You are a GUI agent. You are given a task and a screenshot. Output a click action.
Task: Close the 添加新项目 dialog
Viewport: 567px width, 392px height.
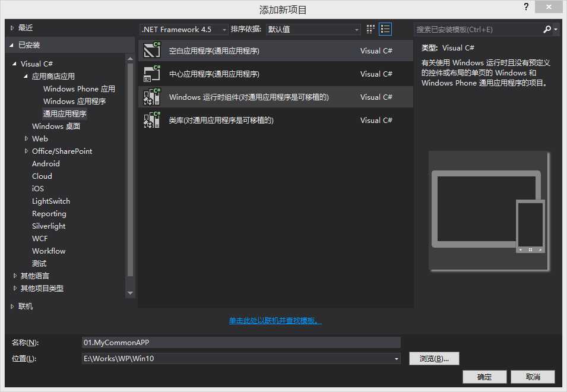coord(549,7)
